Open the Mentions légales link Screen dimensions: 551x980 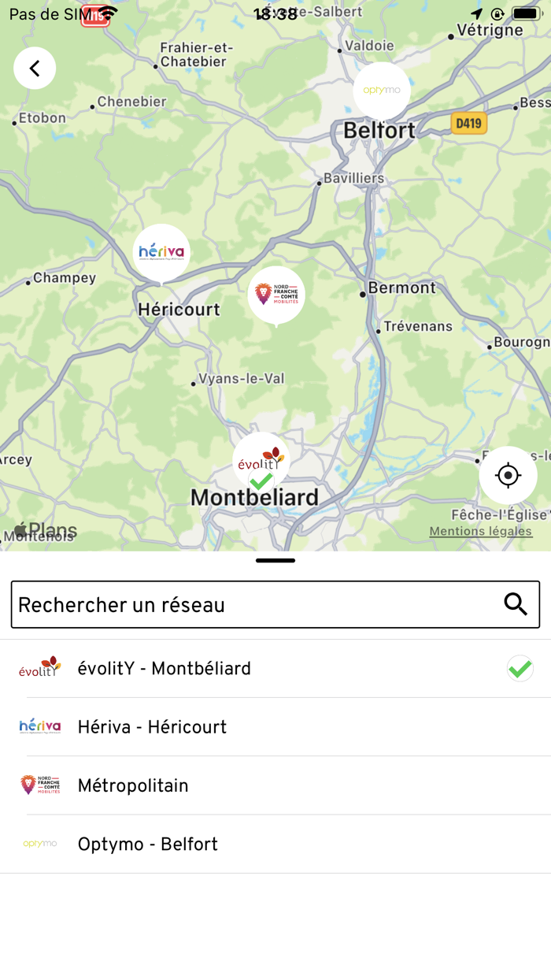point(480,531)
